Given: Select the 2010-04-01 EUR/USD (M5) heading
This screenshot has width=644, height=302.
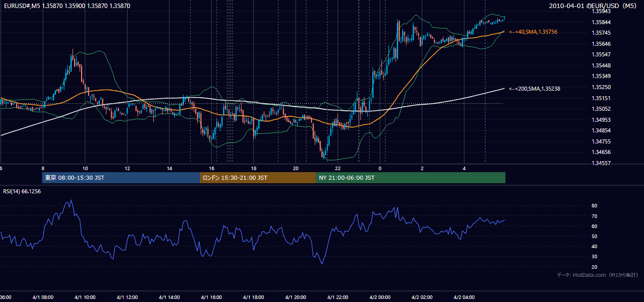Looking at the screenshot, I should click(x=594, y=6).
